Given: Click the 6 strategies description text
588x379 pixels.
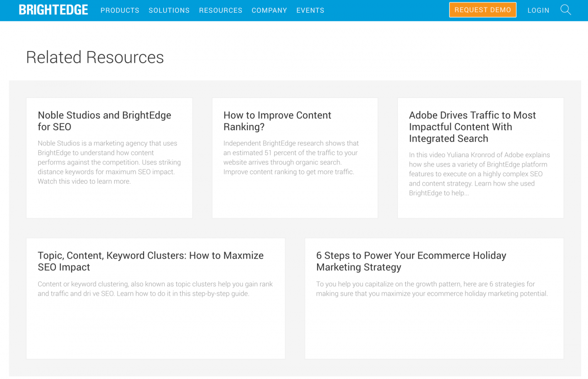Looking at the screenshot, I should 432,289.
